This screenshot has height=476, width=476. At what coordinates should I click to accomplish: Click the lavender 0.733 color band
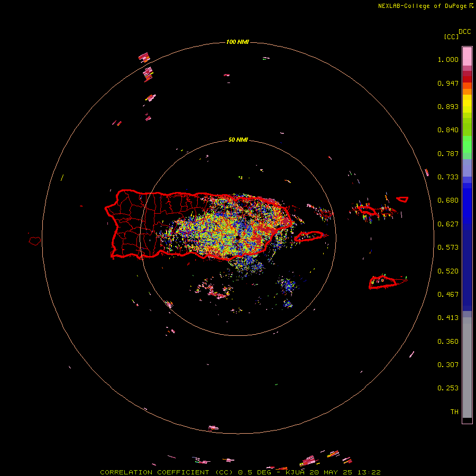click(x=467, y=168)
